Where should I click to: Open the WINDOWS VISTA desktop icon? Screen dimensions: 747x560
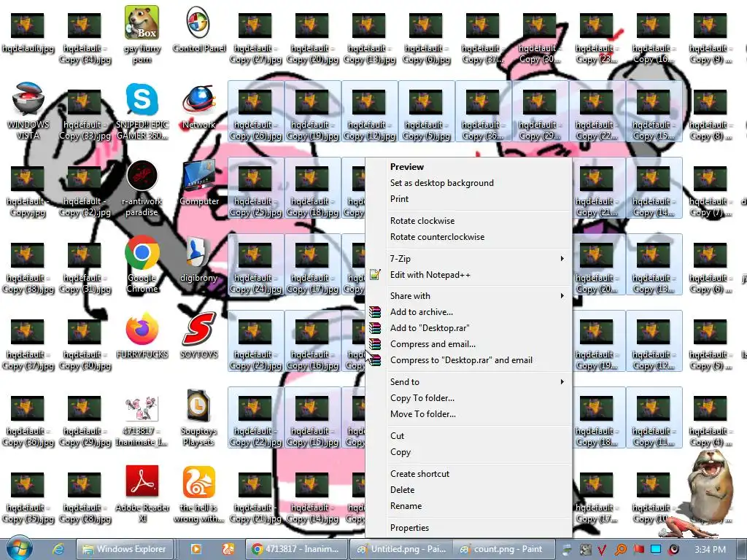pyautogui.click(x=28, y=112)
